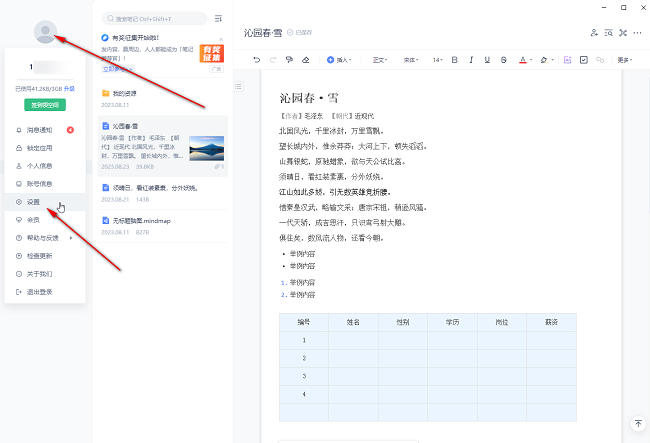This screenshot has width=650, height=443.
Task: Undo the last edit
Action: [x=257, y=60]
